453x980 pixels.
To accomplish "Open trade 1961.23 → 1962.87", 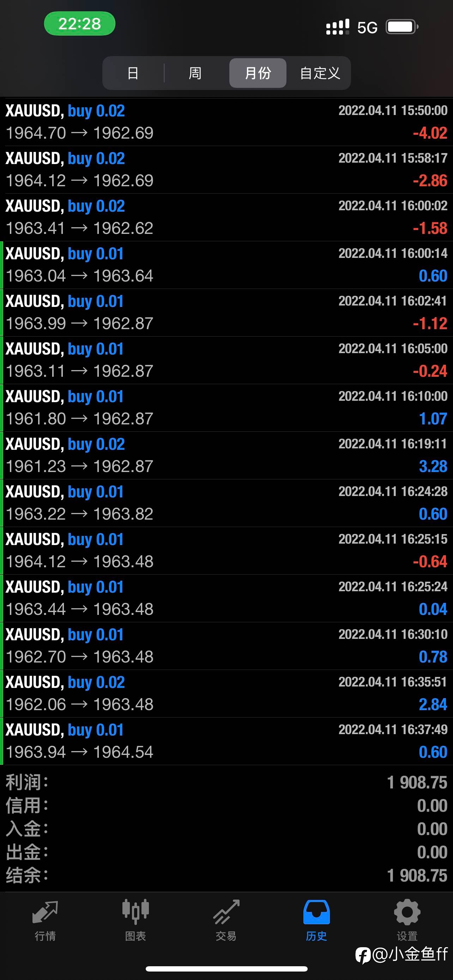I will tap(226, 455).
